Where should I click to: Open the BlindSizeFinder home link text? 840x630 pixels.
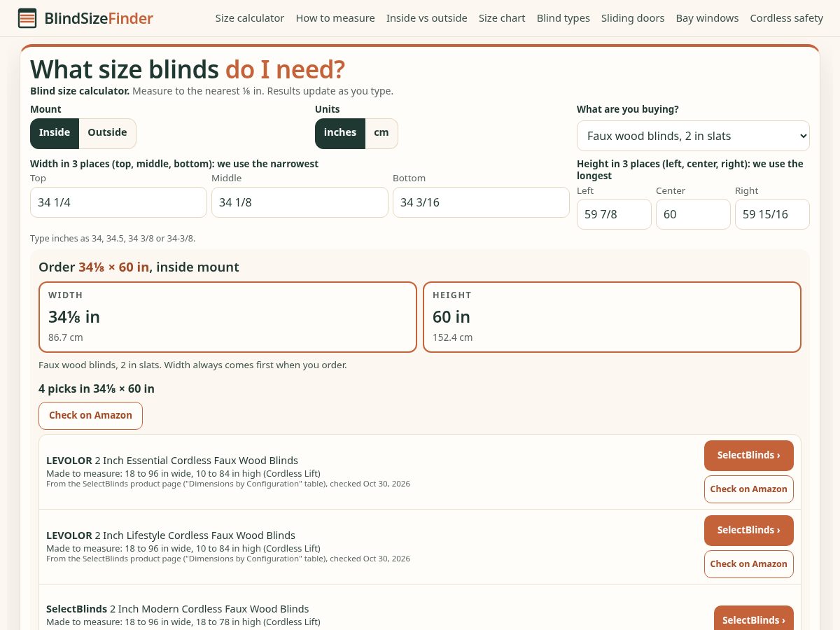coord(99,18)
